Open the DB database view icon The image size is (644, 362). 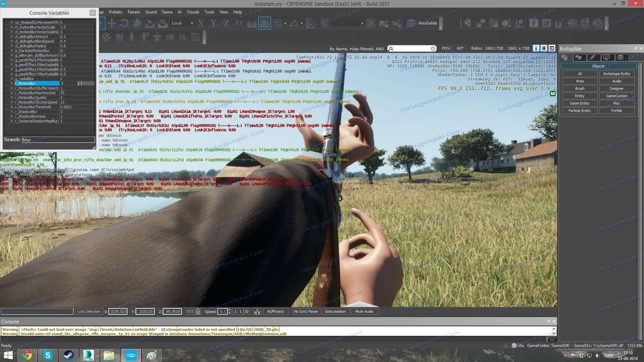coord(170,37)
